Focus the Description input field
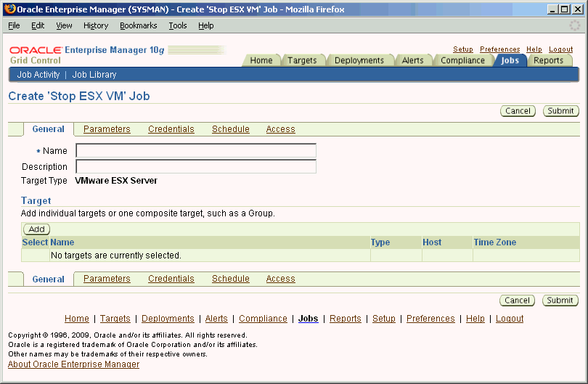 tap(196, 166)
